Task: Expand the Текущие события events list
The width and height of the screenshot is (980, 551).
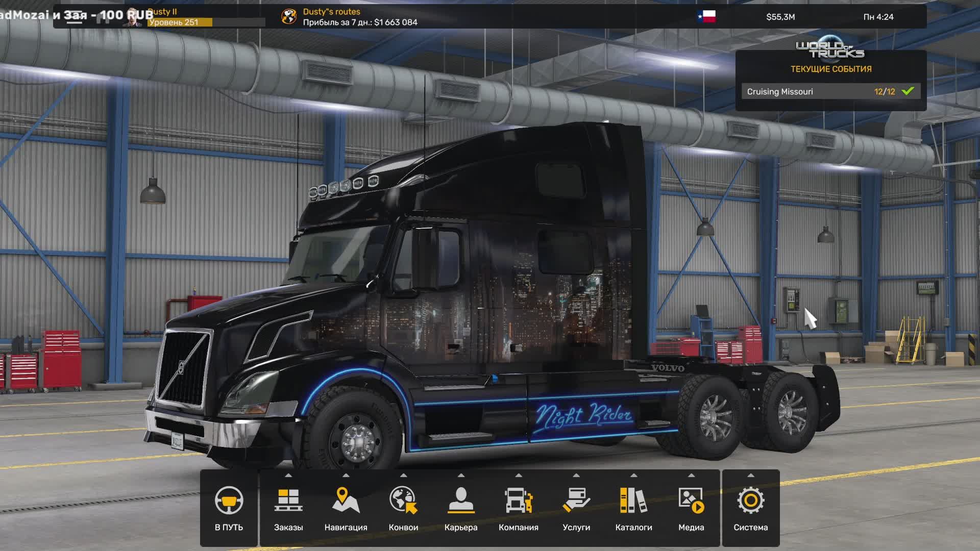Action: click(830, 69)
